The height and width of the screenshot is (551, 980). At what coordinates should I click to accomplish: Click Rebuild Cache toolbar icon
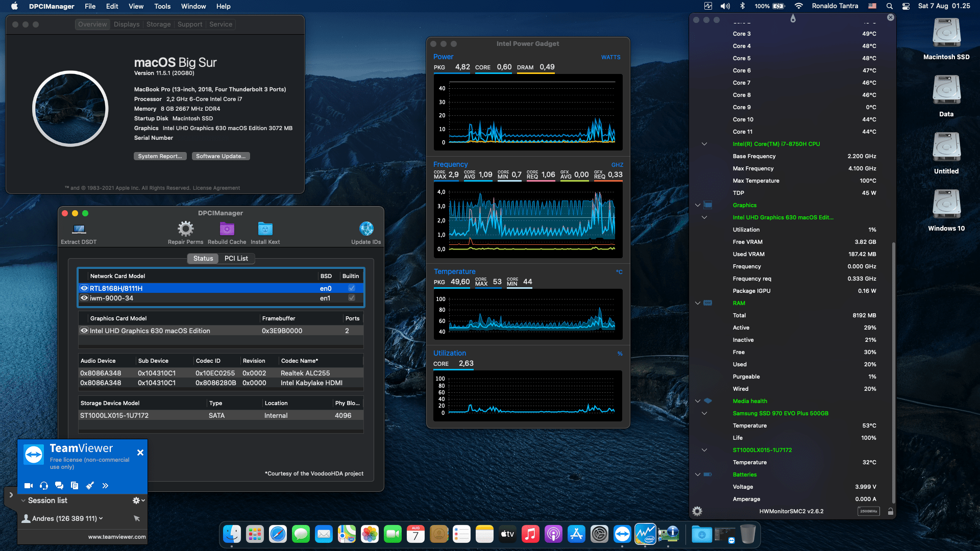point(227,229)
